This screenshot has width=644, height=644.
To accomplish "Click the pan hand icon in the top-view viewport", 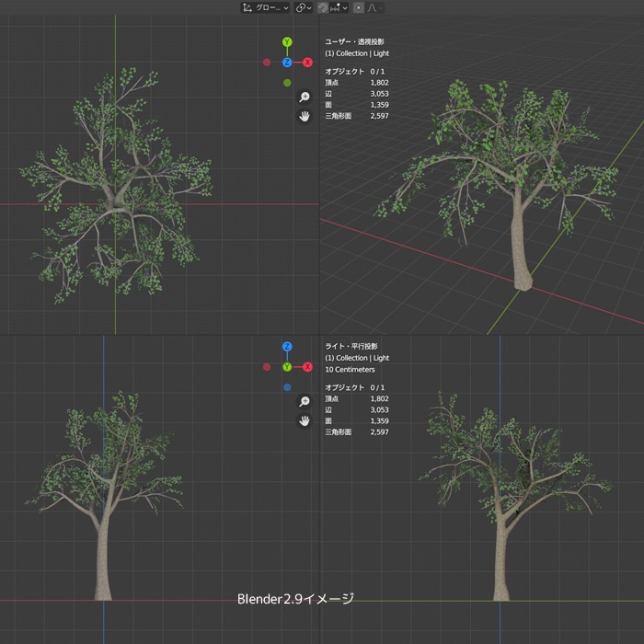I will pos(305,116).
